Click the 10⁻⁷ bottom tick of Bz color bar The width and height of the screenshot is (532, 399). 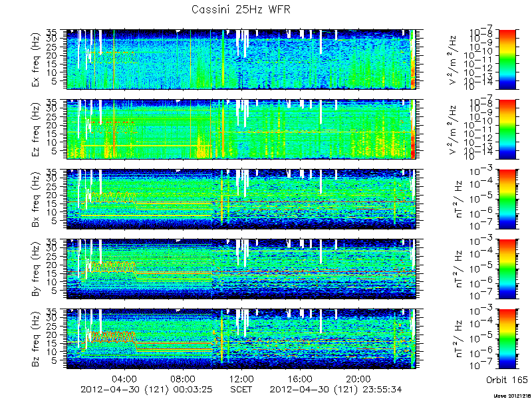point(481,365)
